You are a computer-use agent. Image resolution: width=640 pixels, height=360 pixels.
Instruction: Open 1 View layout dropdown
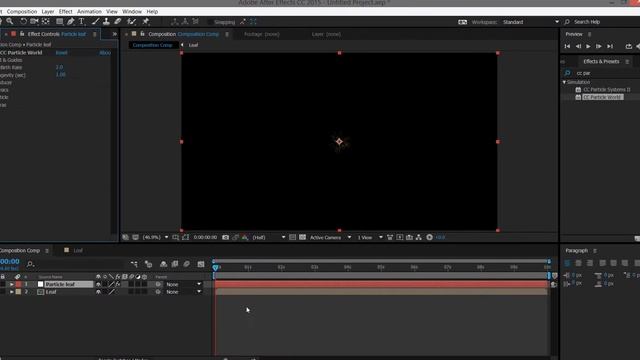(x=370, y=237)
